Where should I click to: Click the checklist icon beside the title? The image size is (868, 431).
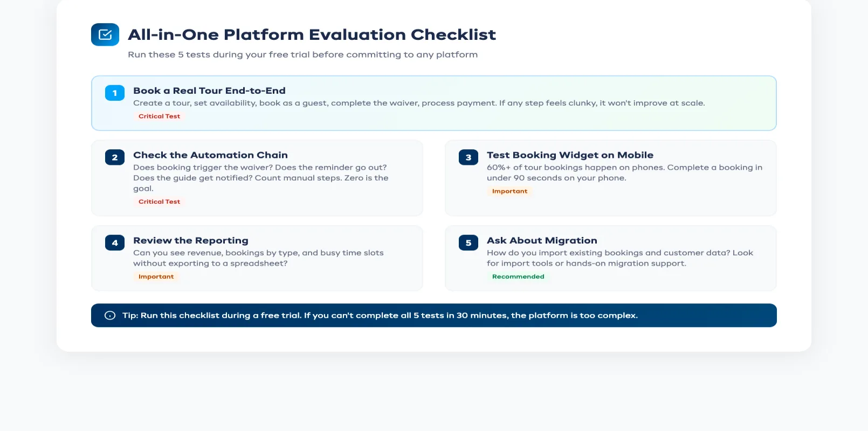[x=105, y=34]
